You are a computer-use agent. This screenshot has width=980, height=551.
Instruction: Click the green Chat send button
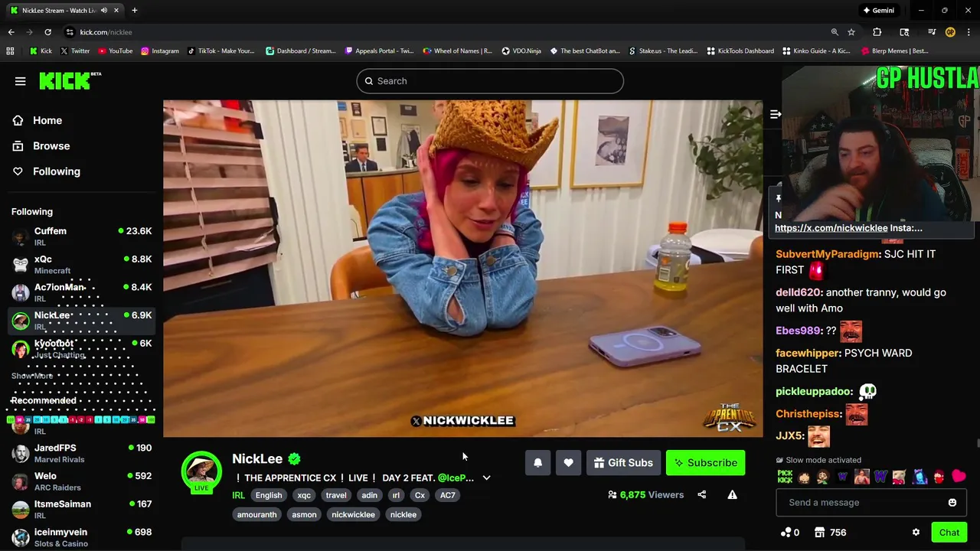click(x=949, y=533)
